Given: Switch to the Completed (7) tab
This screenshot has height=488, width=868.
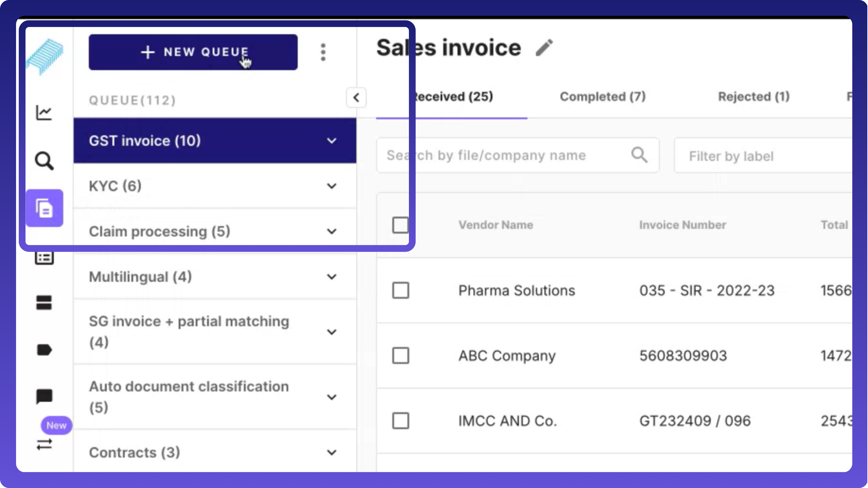Looking at the screenshot, I should [x=602, y=97].
